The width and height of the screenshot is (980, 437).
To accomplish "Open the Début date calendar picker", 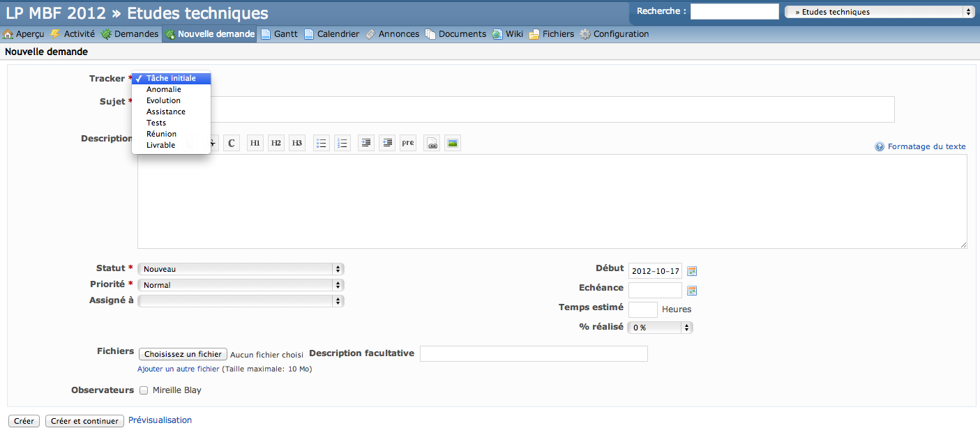I will coord(692,271).
